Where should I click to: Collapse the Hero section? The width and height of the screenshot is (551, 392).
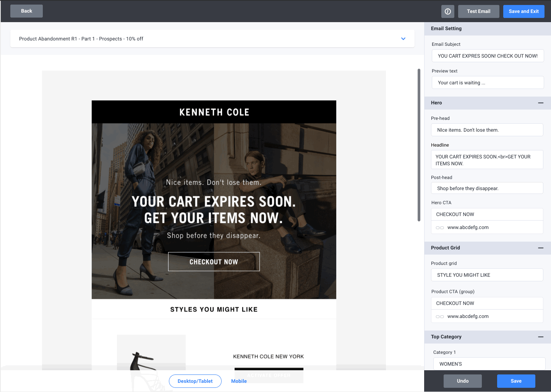coord(541,103)
